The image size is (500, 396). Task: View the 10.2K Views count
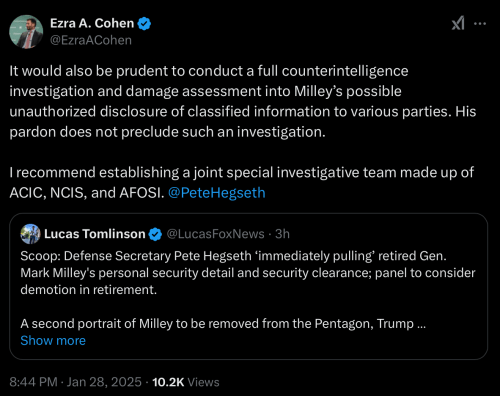pos(186,382)
